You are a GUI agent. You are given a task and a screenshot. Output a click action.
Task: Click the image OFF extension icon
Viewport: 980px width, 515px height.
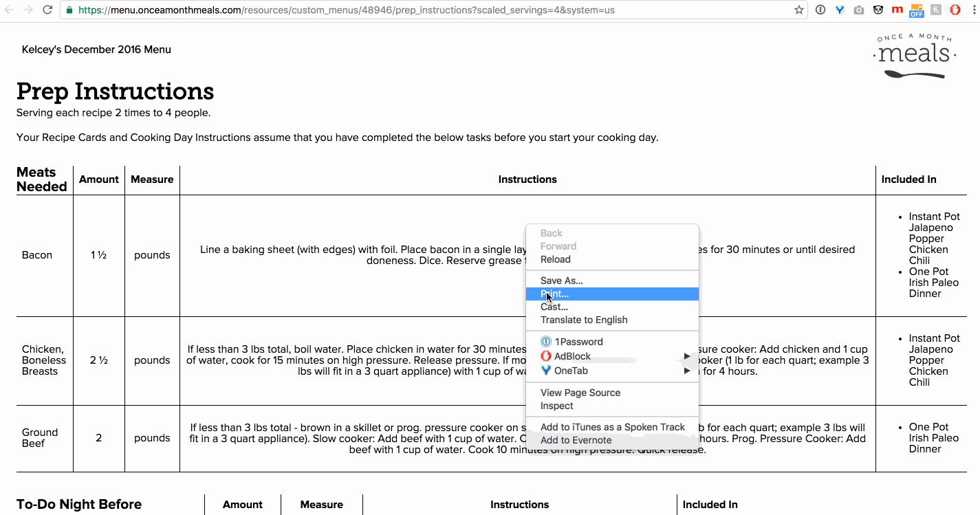(x=917, y=10)
